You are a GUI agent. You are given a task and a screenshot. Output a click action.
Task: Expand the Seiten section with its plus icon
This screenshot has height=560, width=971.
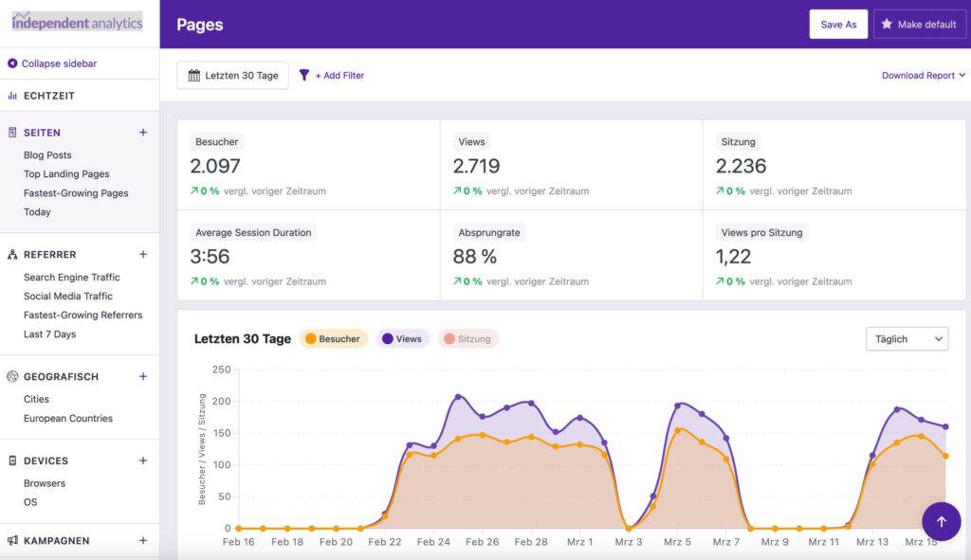[x=143, y=132]
